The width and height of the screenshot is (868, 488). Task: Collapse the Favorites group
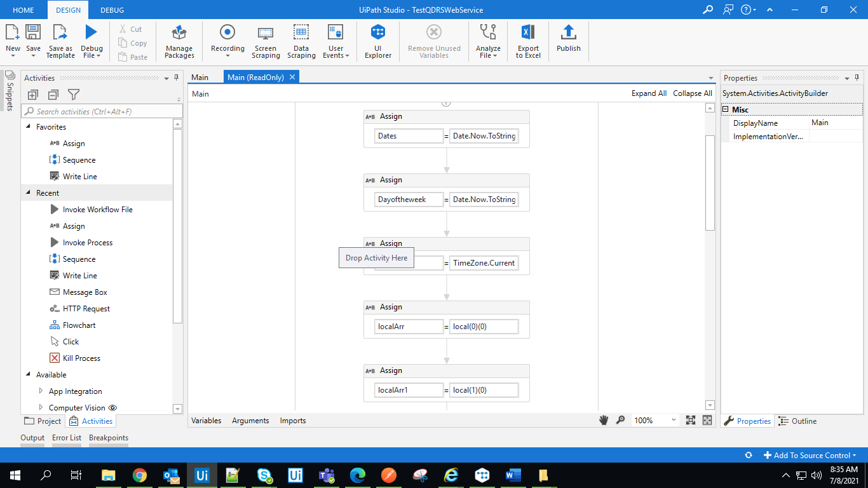[x=28, y=126]
